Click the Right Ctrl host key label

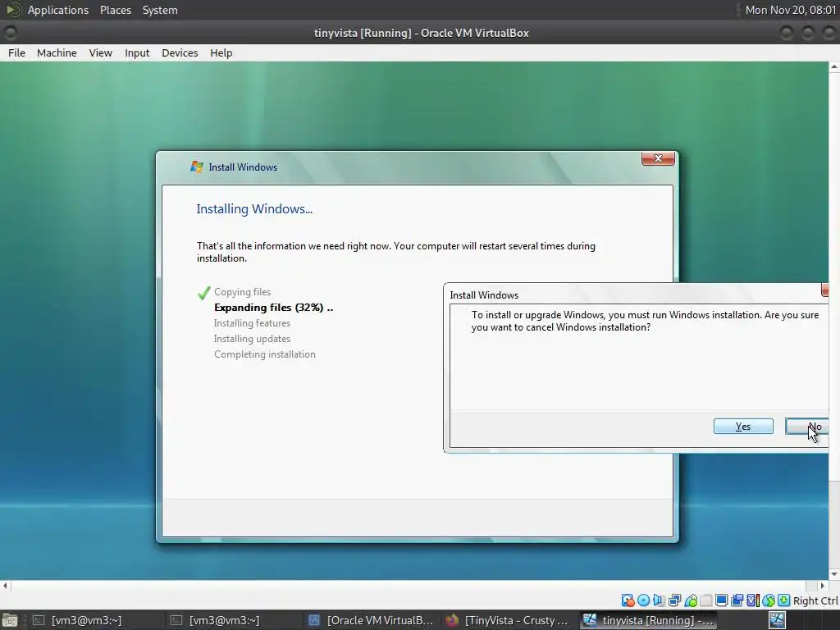(815, 600)
